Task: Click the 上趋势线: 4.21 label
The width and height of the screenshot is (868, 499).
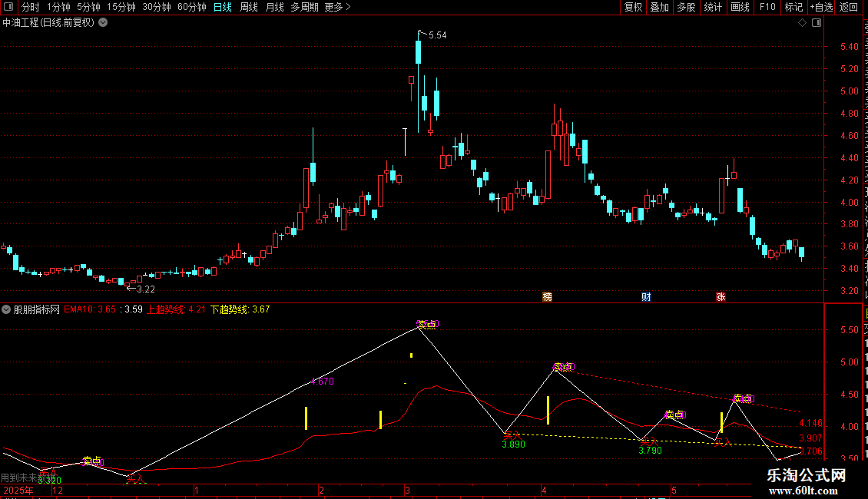Action: click(x=176, y=310)
